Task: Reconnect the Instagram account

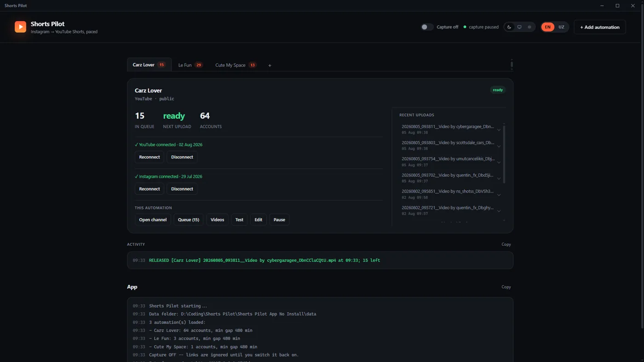Action: [149, 189]
